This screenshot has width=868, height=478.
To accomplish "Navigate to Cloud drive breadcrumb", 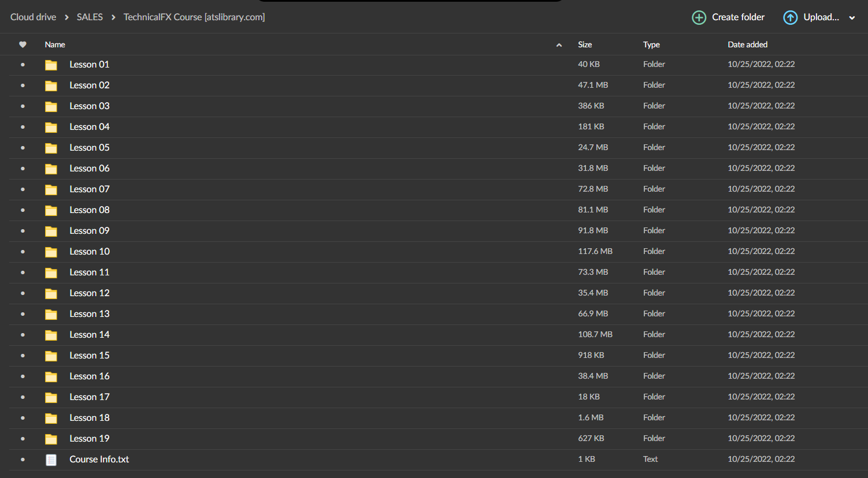I will (33, 17).
